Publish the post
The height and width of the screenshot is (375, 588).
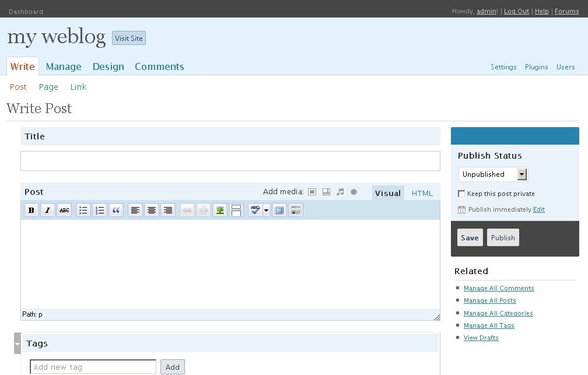(503, 237)
